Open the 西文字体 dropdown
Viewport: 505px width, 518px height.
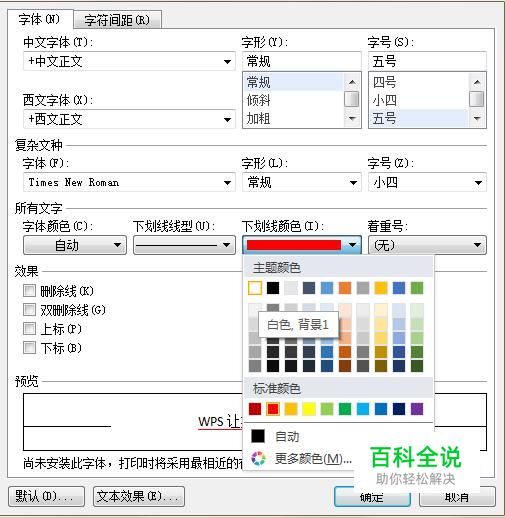(129, 119)
